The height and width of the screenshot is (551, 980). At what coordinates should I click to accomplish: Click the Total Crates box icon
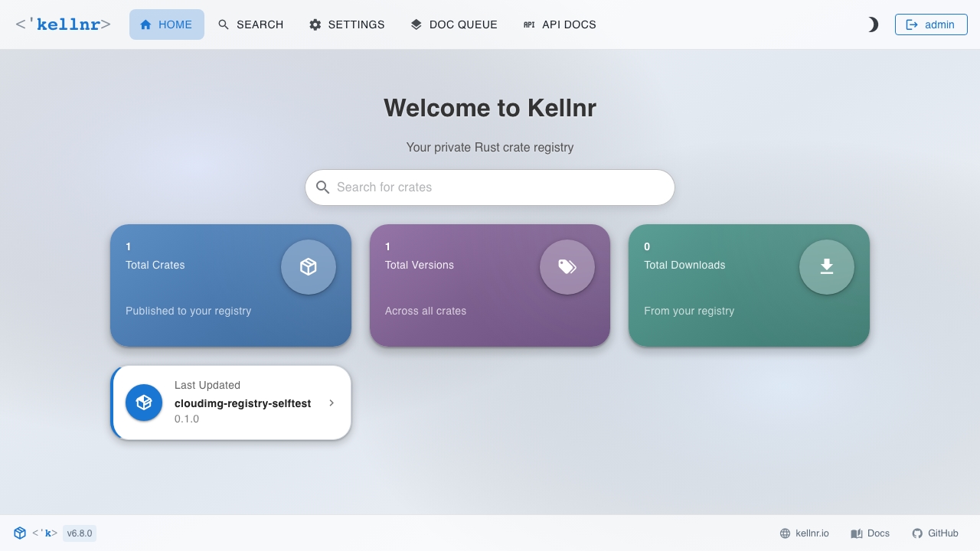tap(309, 267)
